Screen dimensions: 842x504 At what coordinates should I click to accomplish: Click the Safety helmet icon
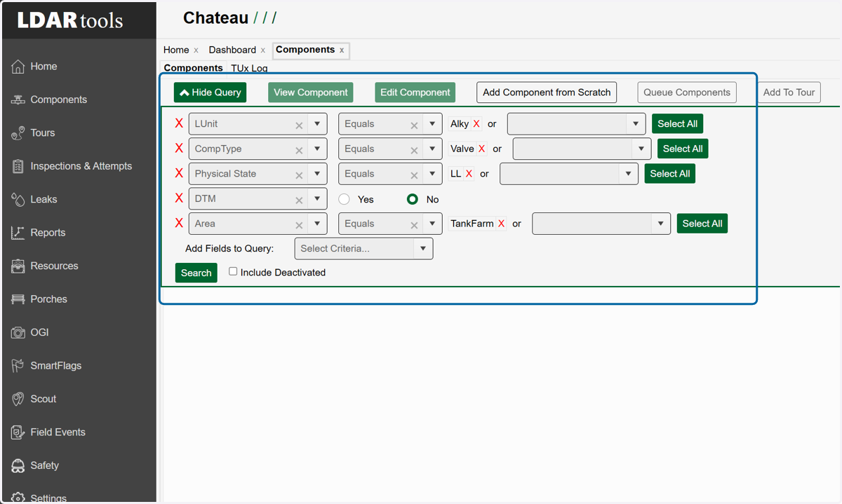(x=18, y=465)
